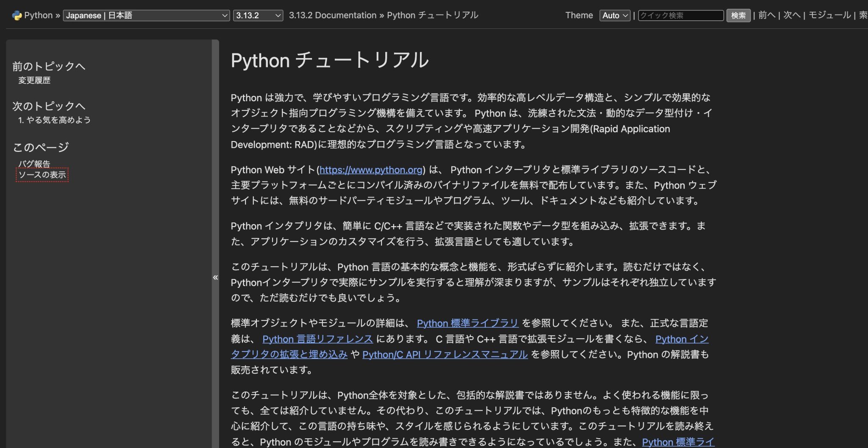Open 1. やる気を高めよう next topic
The width and height of the screenshot is (868, 448).
[x=54, y=120]
